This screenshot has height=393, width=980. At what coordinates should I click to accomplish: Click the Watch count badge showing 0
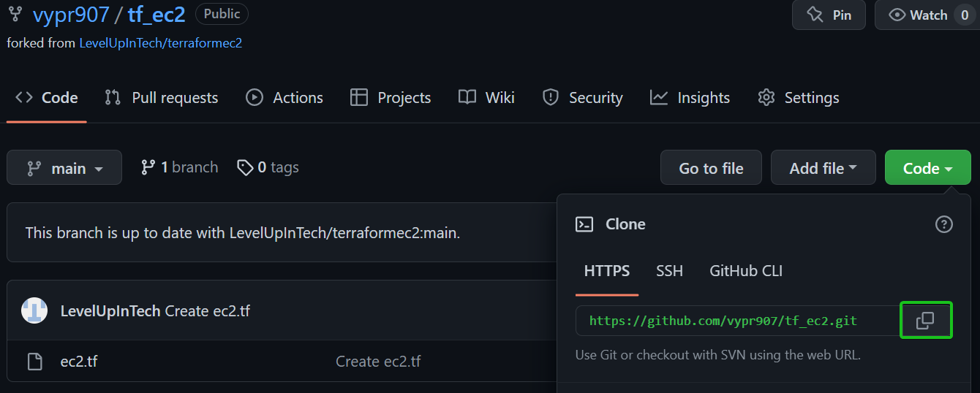click(x=964, y=15)
